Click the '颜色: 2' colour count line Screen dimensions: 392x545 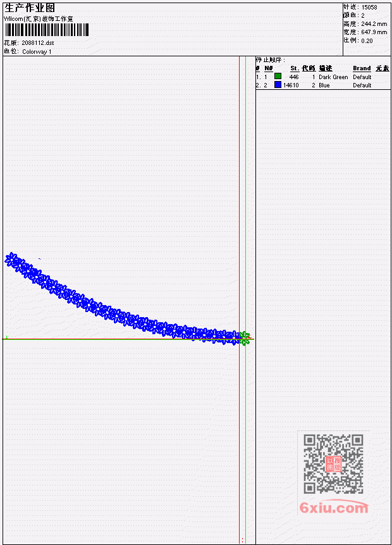[x=354, y=16]
